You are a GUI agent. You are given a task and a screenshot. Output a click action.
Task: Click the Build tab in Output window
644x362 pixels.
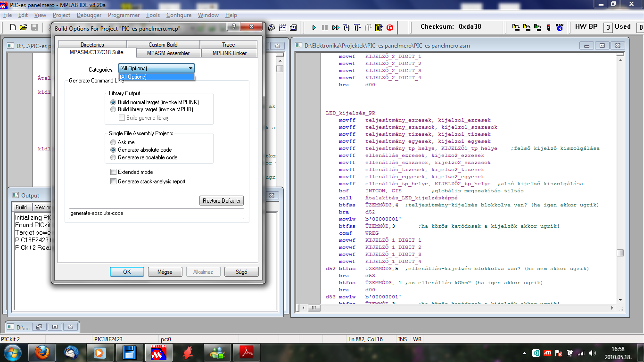click(21, 207)
